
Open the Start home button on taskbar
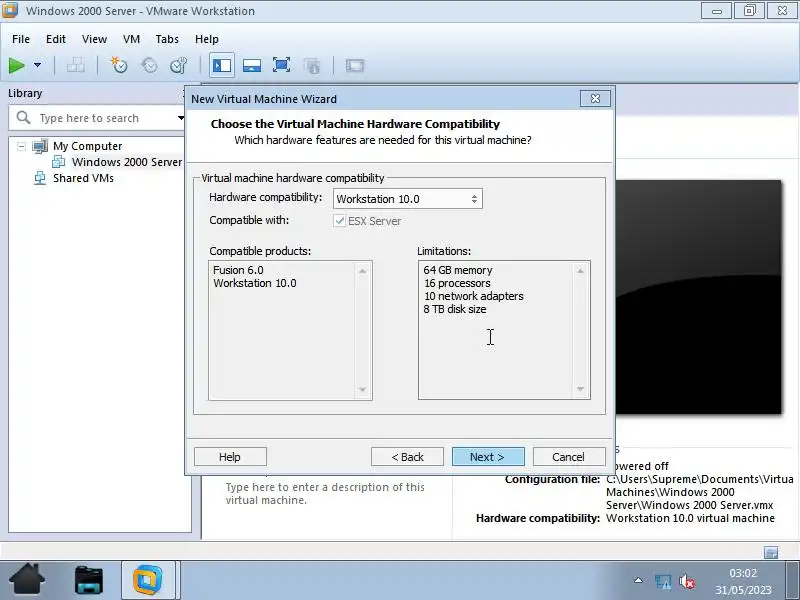(27, 579)
